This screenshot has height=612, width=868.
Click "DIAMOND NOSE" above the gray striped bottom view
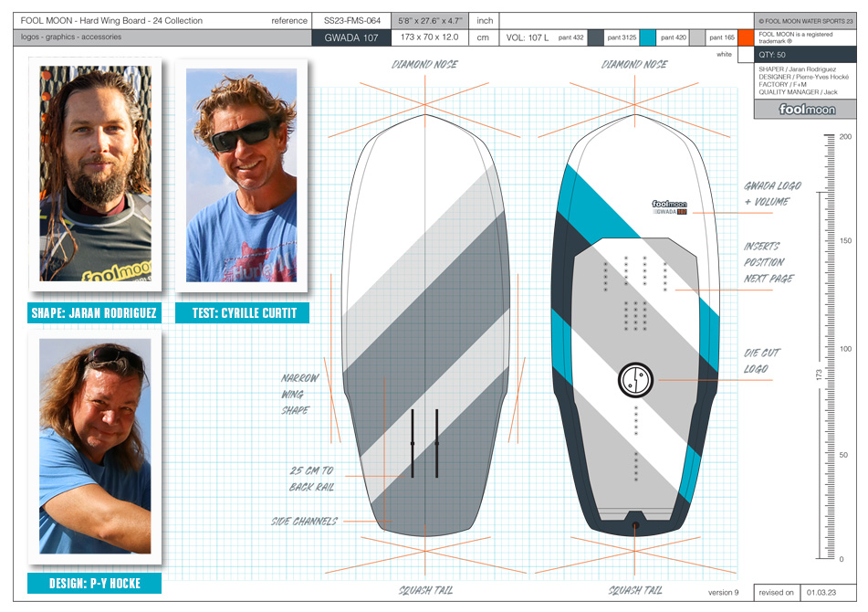click(x=424, y=64)
